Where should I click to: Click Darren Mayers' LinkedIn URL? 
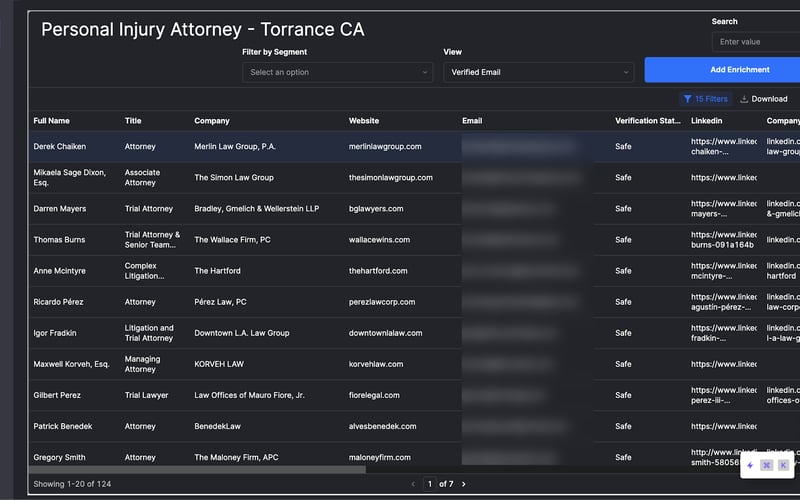[x=723, y=208]
